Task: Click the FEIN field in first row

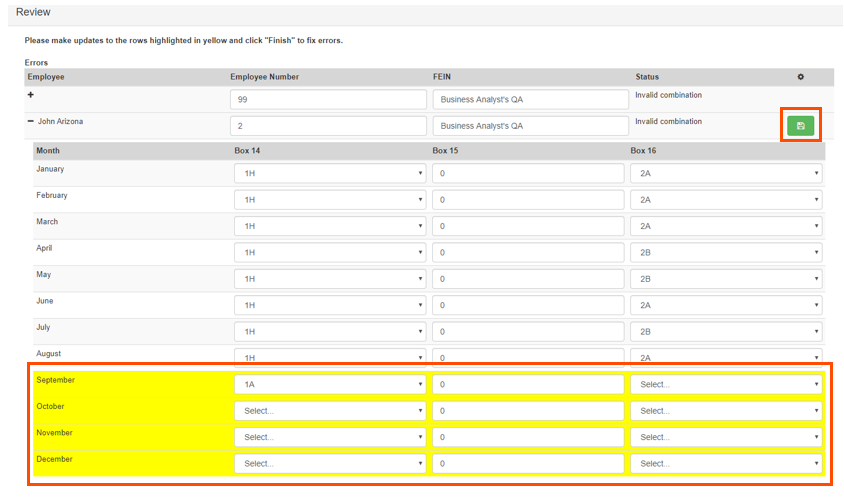Action: (x=528, y=100)
